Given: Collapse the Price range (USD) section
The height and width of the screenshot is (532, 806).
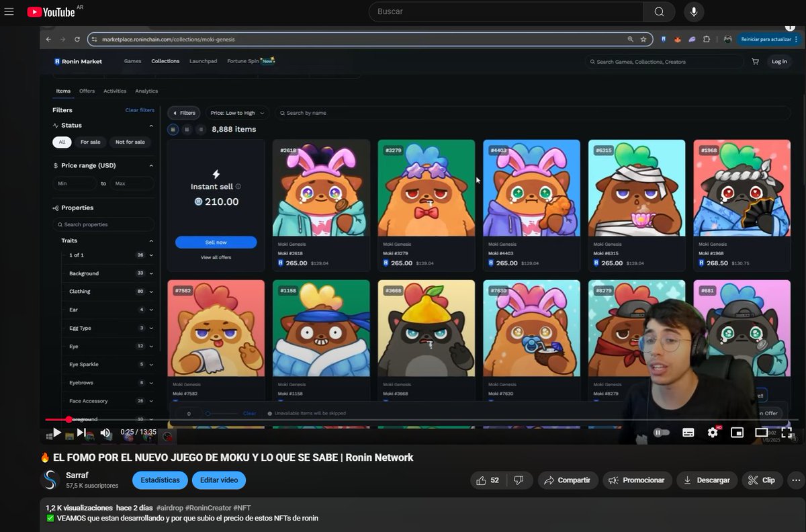Looking at the screenshot, I should point(151,165).
